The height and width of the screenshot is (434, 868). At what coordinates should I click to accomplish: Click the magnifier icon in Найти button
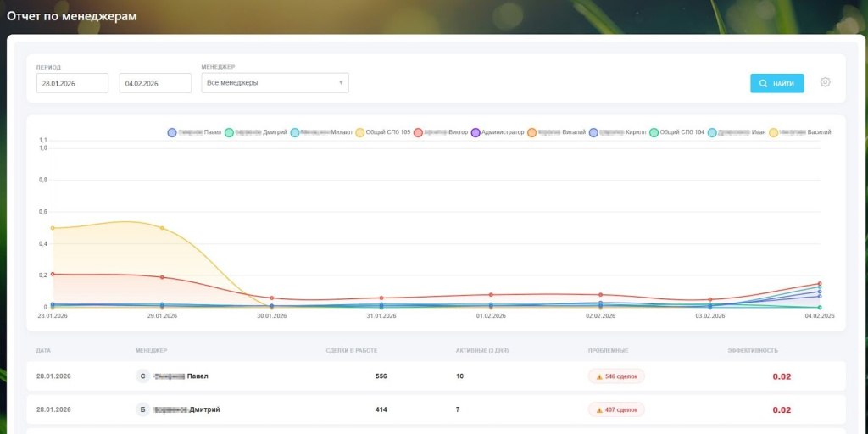(x=763, y=83)
